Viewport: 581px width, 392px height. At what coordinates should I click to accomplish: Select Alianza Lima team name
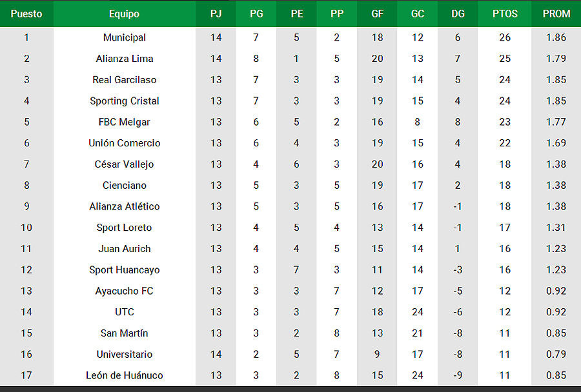point(125,59)
